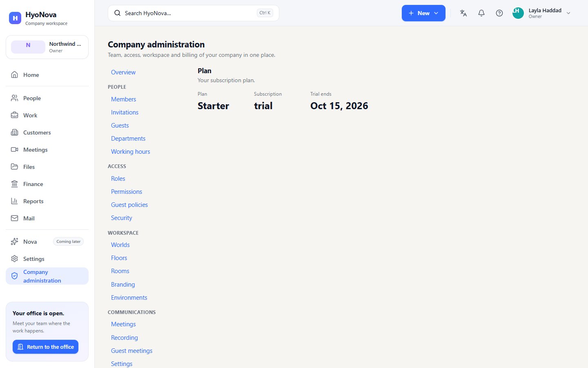Screen dimensions: 588x368
Task: Click the Customers building icon
Action: click(15, 132)
